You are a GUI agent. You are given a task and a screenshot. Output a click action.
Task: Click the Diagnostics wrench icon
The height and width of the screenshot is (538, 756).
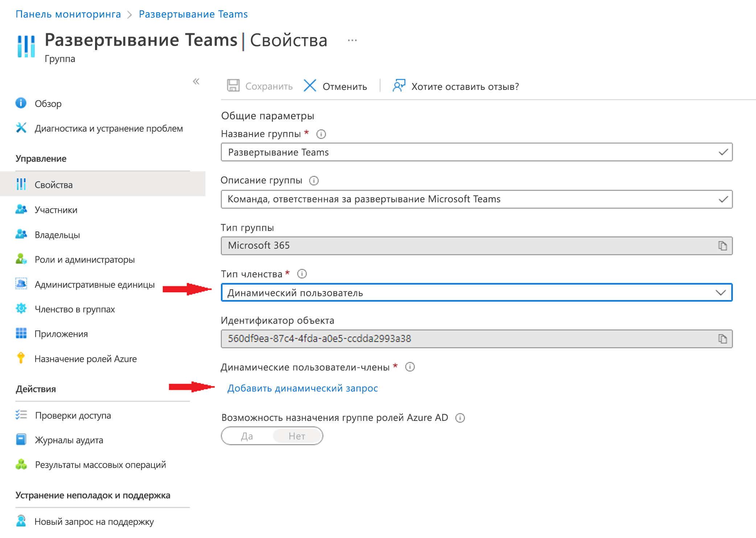(x=21, y=128)
